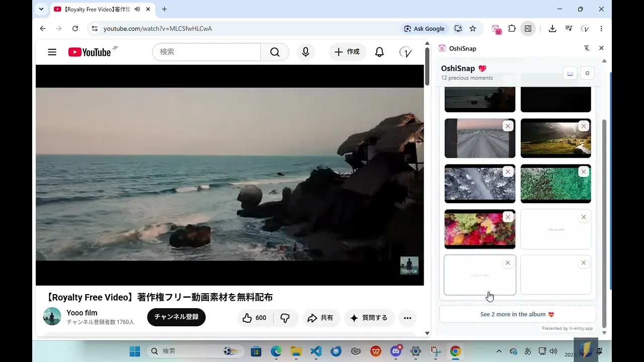Open Microsoft Edge from the taskbar
The width and height of the screenshot is (644, 362).
click(276, 351)
